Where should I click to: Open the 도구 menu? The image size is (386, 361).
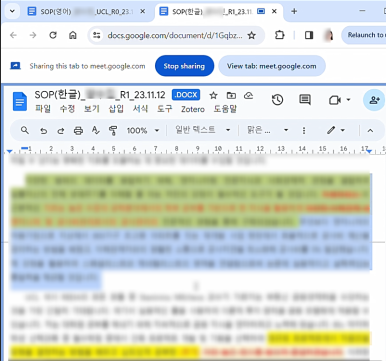pos(165,109)
